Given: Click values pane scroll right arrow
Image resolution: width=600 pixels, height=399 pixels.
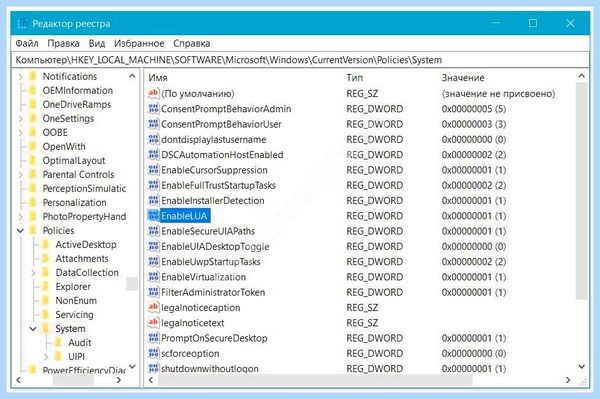Looking at the screenshot, I should click(568, 380).
